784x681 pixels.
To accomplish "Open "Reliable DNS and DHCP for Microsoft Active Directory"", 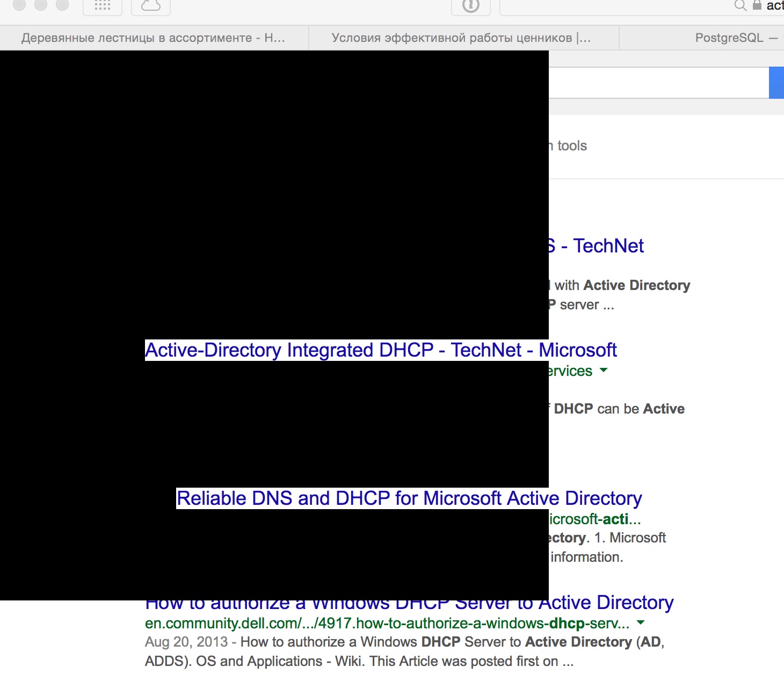I will (x=409, y=498).
